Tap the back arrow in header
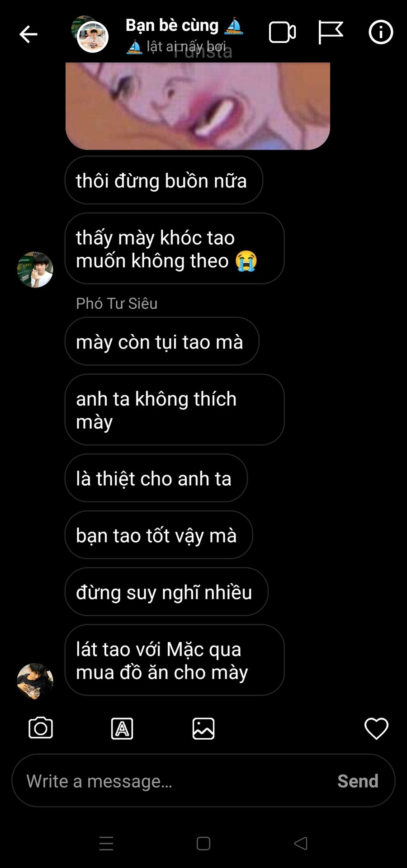 click(x=28, y=34)
